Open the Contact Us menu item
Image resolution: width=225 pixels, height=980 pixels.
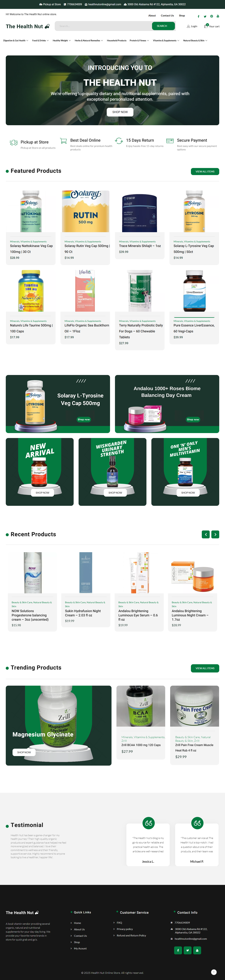click(167, 16)
